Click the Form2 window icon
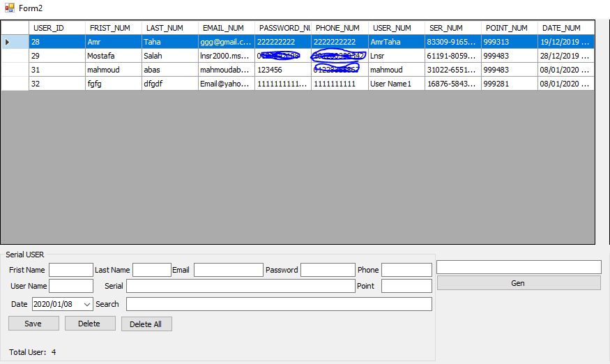 [x=9, y=7]
